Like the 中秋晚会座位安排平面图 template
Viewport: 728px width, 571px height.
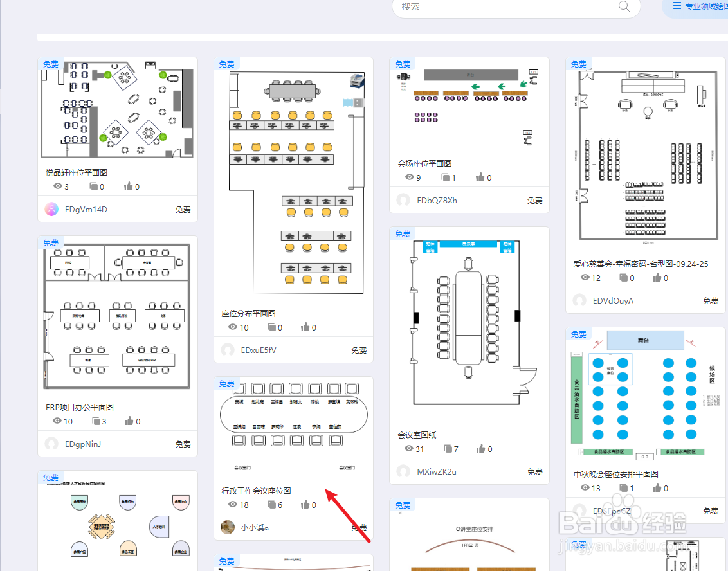[657, 488]
